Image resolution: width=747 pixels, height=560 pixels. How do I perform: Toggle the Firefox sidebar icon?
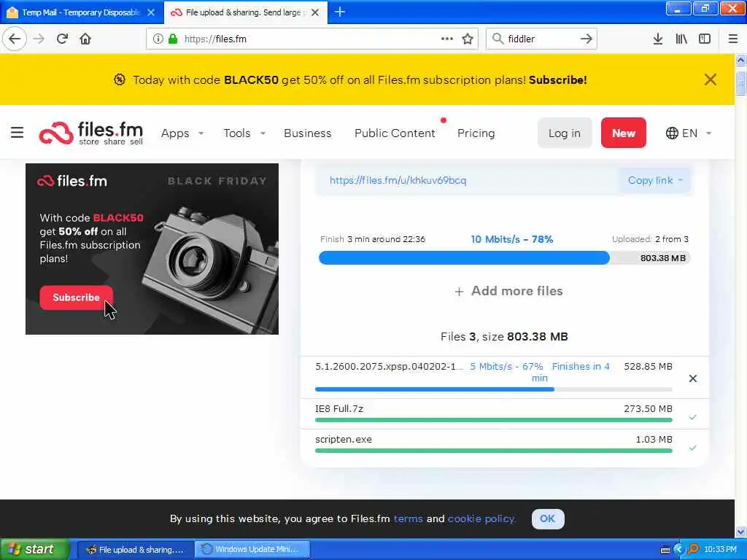pos(705,39)
